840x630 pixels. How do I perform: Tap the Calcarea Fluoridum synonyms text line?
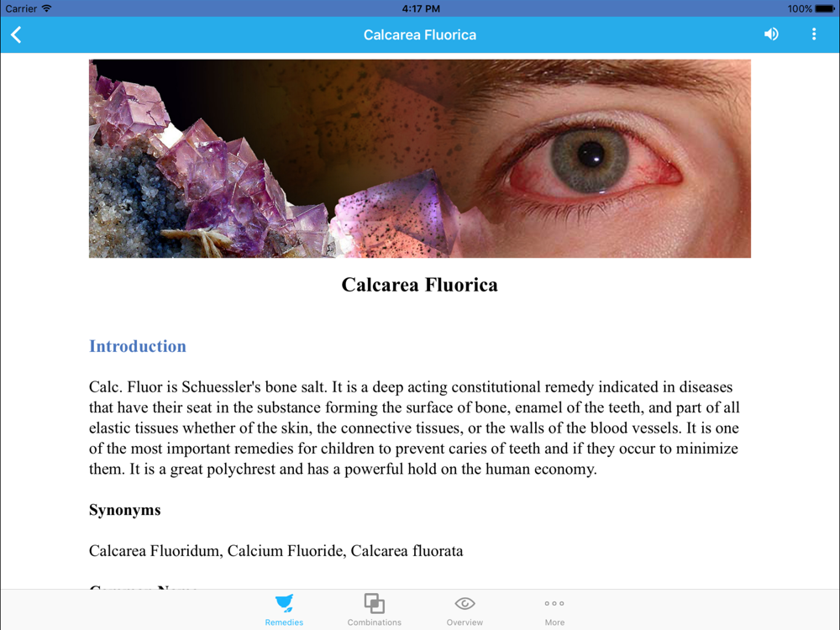pos(276,551)
